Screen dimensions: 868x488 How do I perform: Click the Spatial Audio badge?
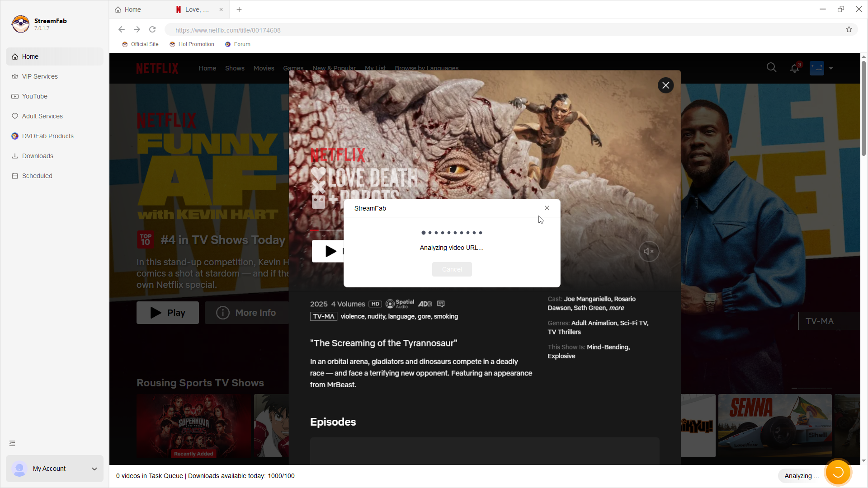(400, 304)
